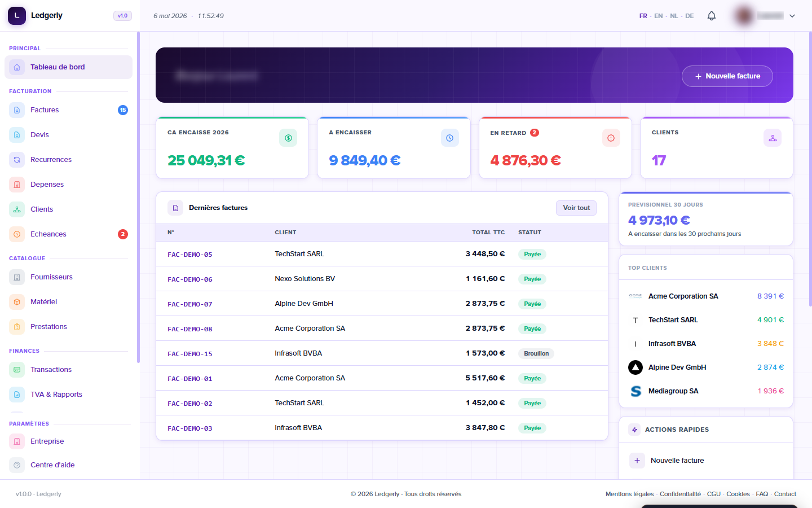The width and height of the screenshot is (812, 508).
Task: Open the Confidentialité footer link
Action: [681, 494]
